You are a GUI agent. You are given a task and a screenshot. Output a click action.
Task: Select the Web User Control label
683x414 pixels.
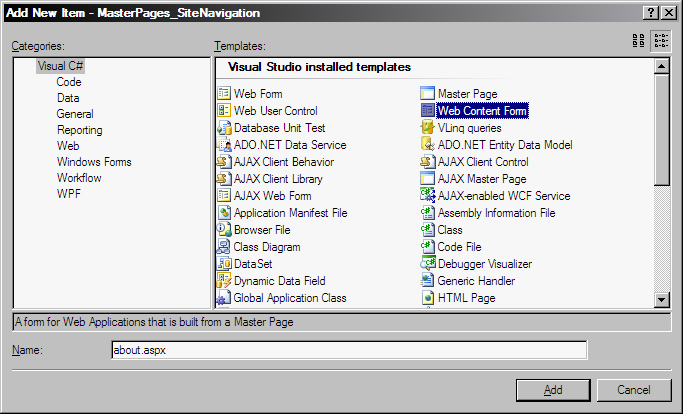(276, 111)
